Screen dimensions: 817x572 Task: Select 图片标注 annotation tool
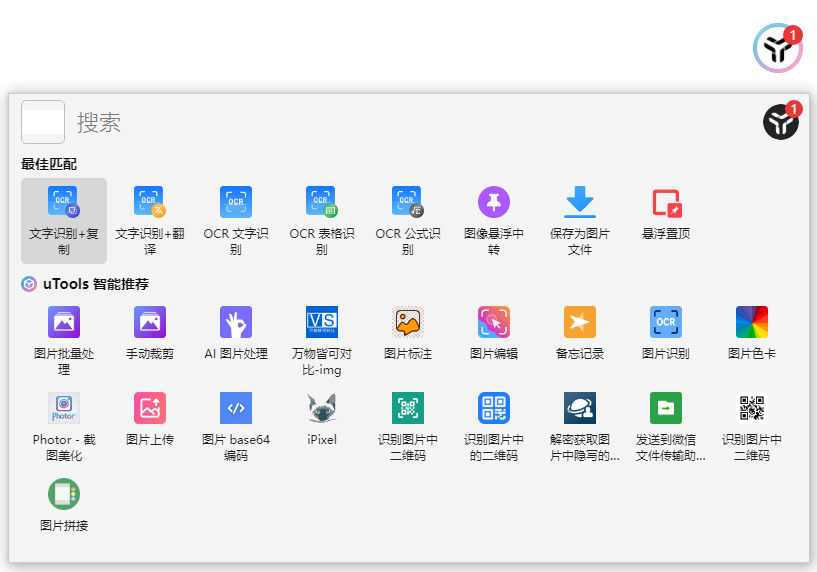point(408,323)
